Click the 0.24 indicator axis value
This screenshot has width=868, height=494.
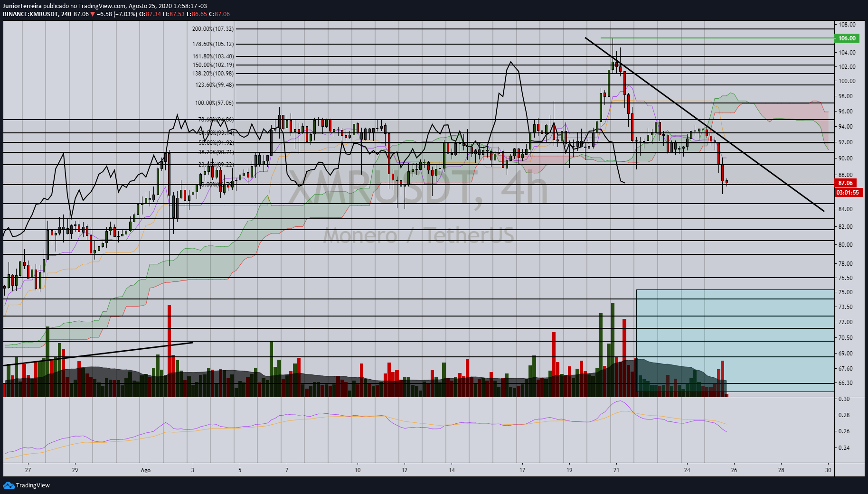tap(844, 448)
